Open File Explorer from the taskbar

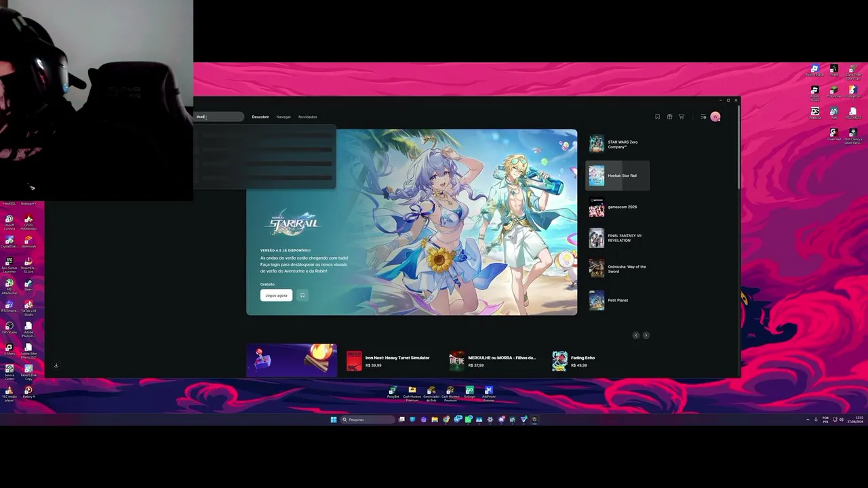tap(435, 420)
